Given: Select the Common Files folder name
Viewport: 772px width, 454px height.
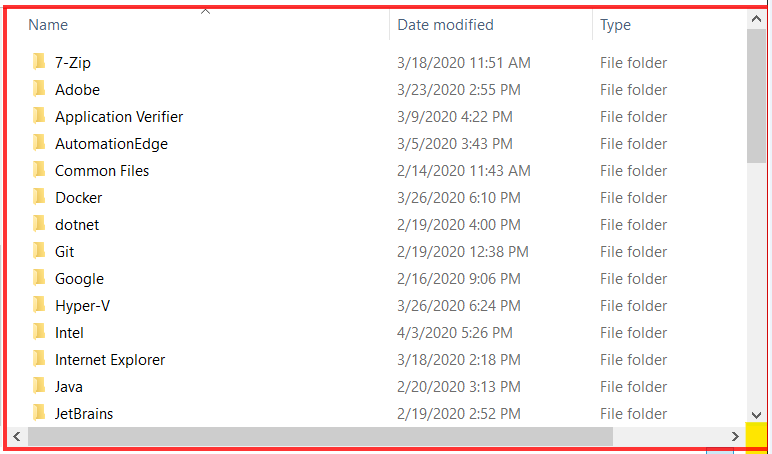Looking at the screenshot, I should click(x=102, y=171).
